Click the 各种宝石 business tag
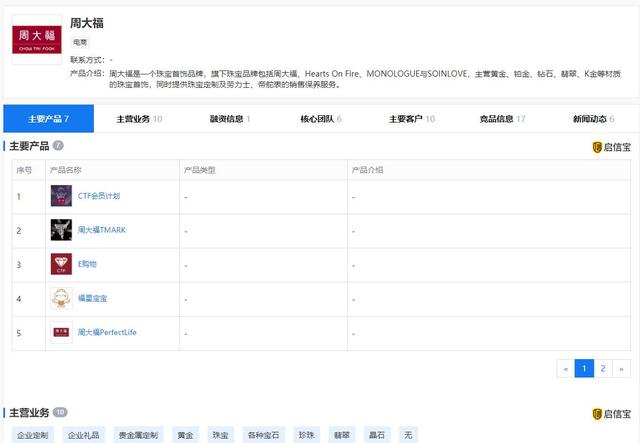 coord(264,435)
